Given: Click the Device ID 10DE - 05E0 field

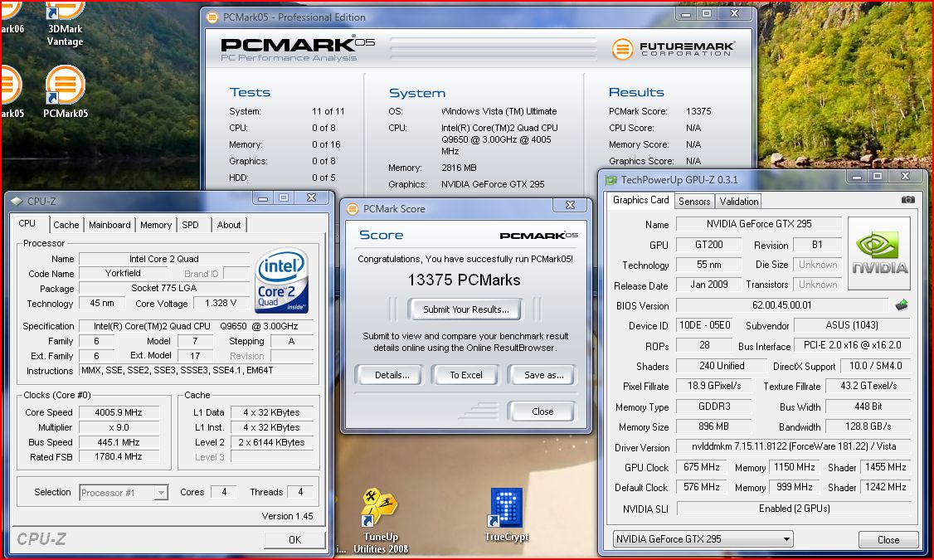Looking at the screenshot, I should coord(705,325).
